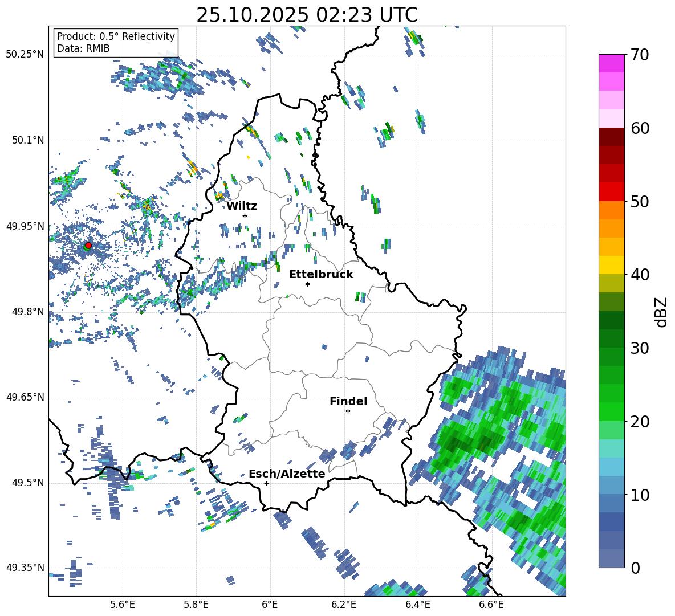
Task: Click the colorbar value 70
Action: click(640, 55)
